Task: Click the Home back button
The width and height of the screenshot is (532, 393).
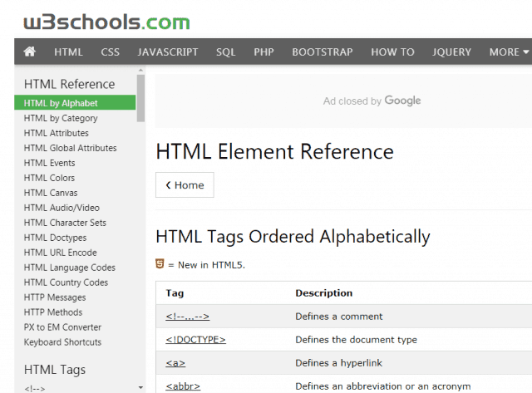Action: 185,184
